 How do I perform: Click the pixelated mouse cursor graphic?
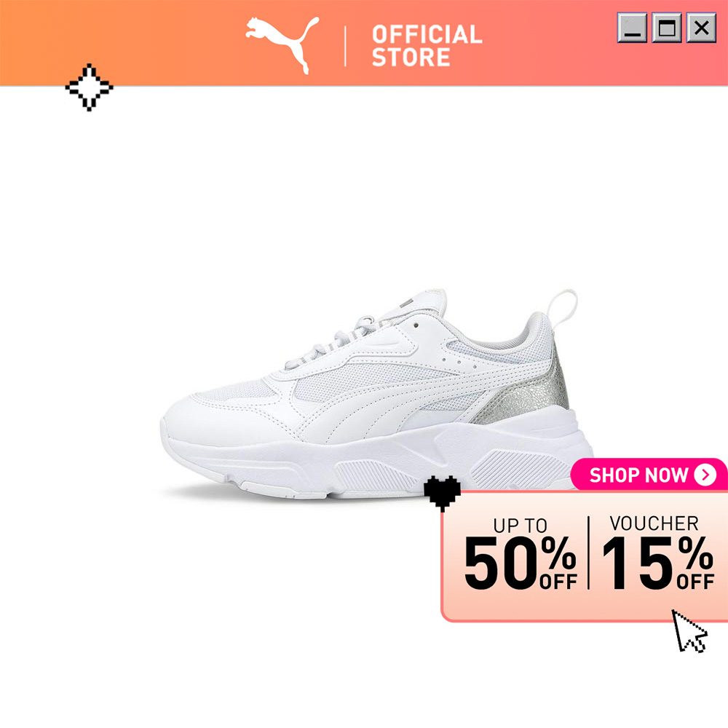[x=689, y=631]
